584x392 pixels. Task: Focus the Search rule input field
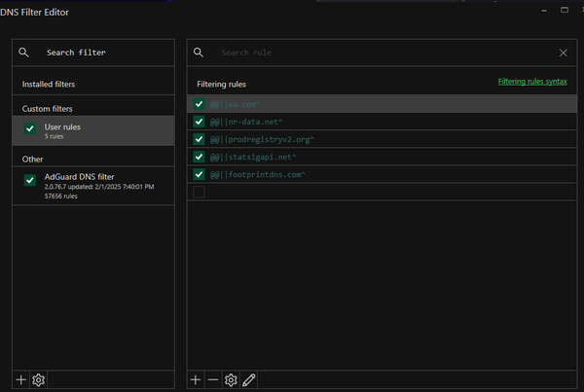(382, 53)
